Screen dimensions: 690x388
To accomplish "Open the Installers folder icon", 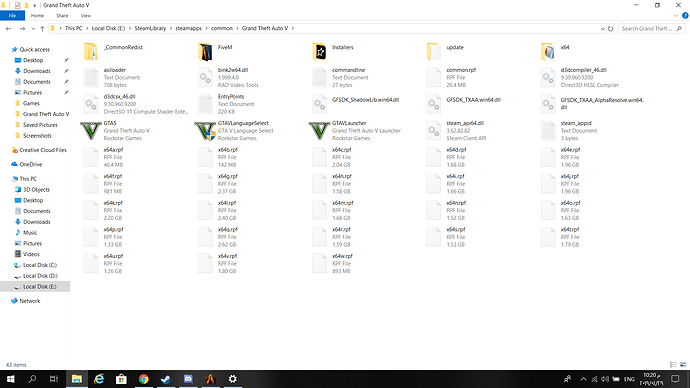I will [319, 52].
